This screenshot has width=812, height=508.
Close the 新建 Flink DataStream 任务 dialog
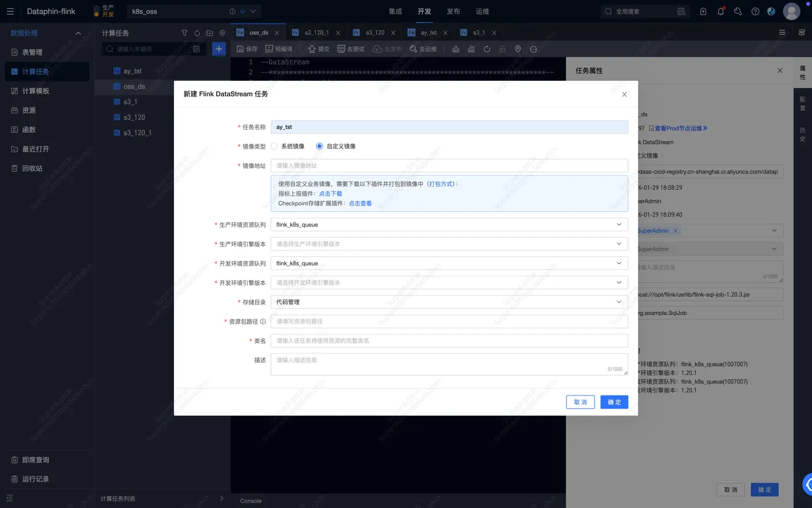pyautogui.click(x=624, y=94)
